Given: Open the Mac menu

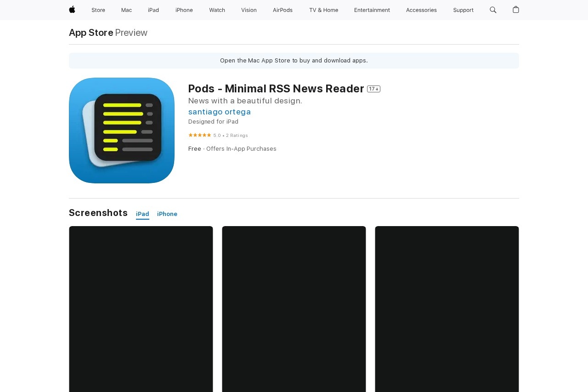Looking at the screenshot, I should pos(126,10).
